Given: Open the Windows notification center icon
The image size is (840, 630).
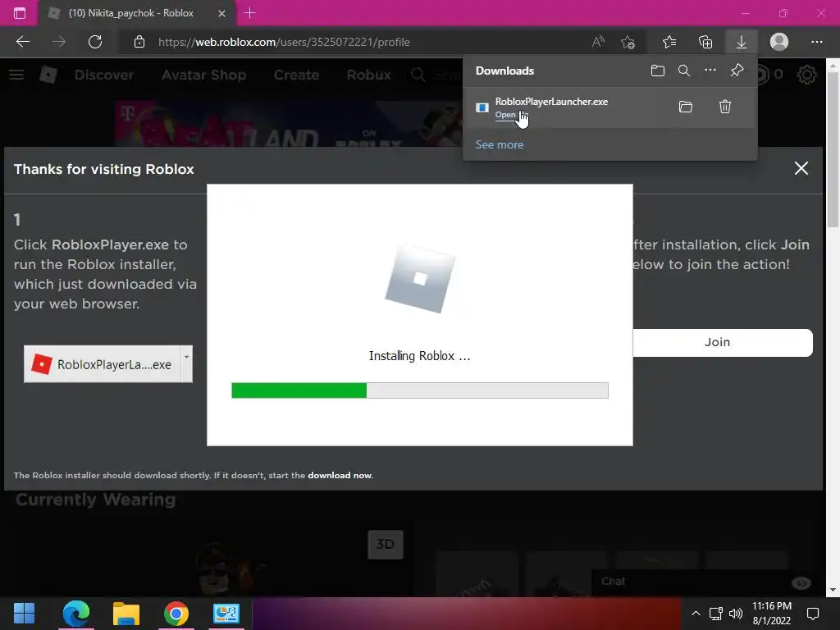Looking at the screenshot, I should 813,614.
